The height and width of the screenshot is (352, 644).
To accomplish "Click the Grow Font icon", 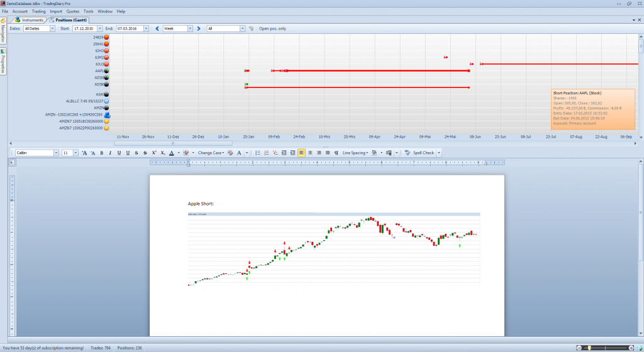I will coord(84,153).
